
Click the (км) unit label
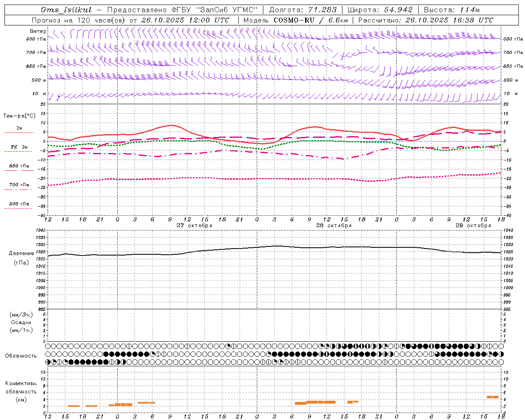[21, 399]
